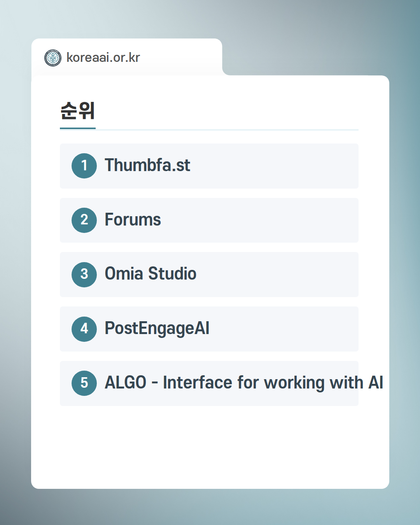The image size is (420, 525).
Task: Click the number 2 rank badge
Action: pyautogui.click(x=84, y=220)
